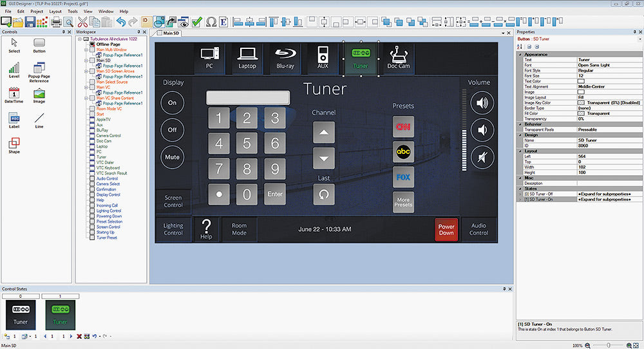Pick the Image control tool

(x=39, y=96)
